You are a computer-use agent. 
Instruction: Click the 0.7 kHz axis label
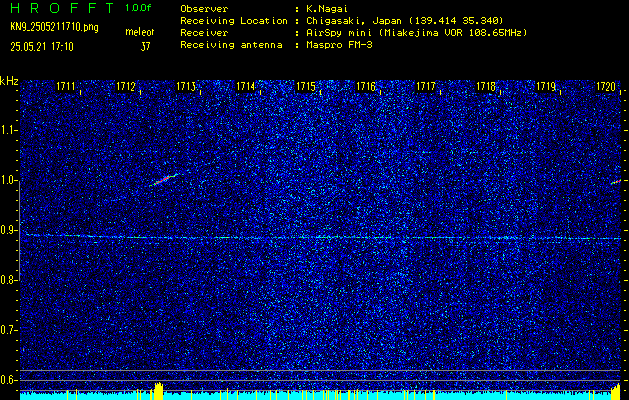pyautogui.click(x=8, y=330)
